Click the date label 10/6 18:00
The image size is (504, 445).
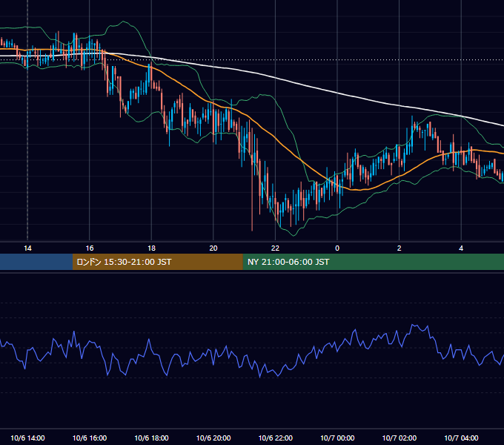[151, 438]
